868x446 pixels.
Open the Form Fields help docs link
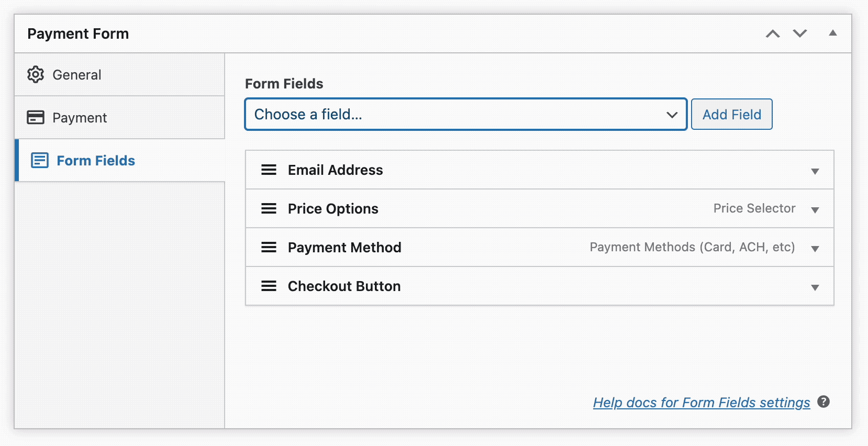click(x=701, y=402)
